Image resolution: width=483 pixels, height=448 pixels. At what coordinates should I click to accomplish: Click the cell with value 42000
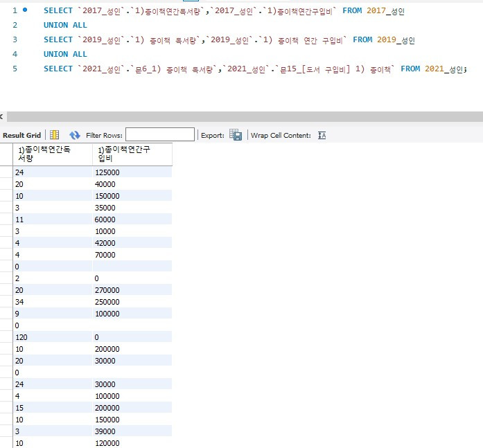click(x=132, y=243)
